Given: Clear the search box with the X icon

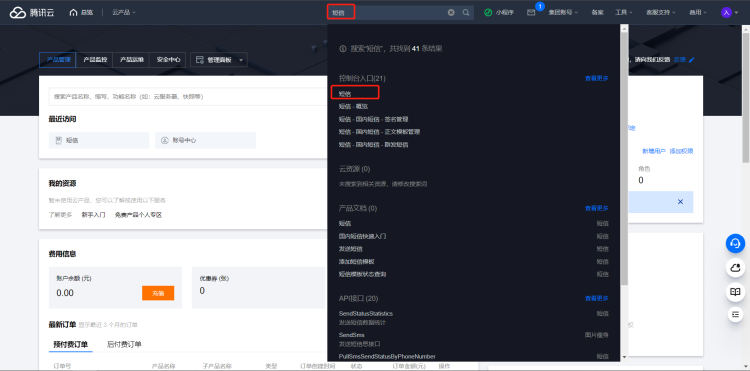Looking at the screenshot, I should click(451, 12).
